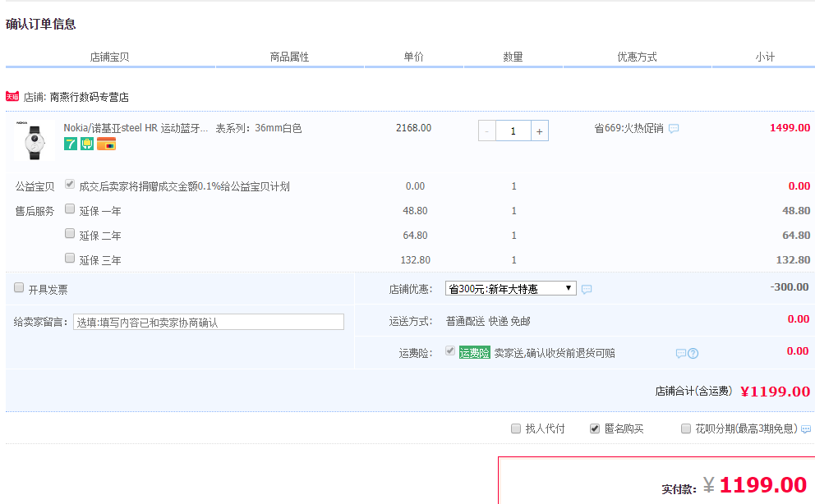This screenshot has width=815, height=504.
Task: Click the unit price 2168.00
Action: pos(414,128)
